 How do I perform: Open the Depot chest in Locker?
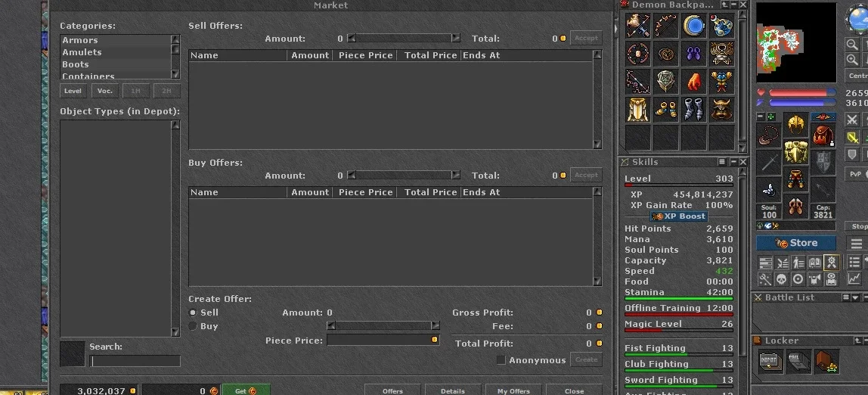[770, 361]
